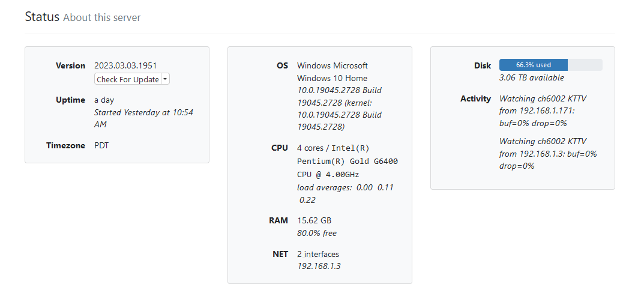Click the PDT timezone value
This screenshot has height=302, width=644.
tap(102, 145)
